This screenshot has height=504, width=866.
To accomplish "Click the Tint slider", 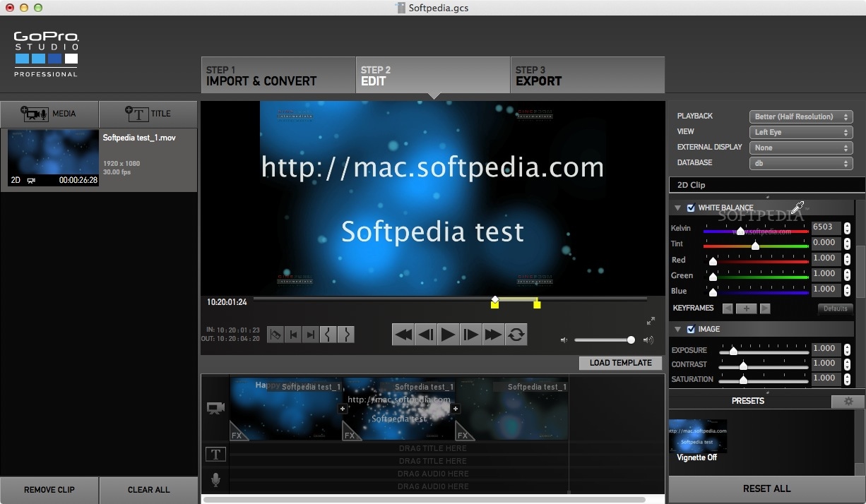I will pos(756,246).
